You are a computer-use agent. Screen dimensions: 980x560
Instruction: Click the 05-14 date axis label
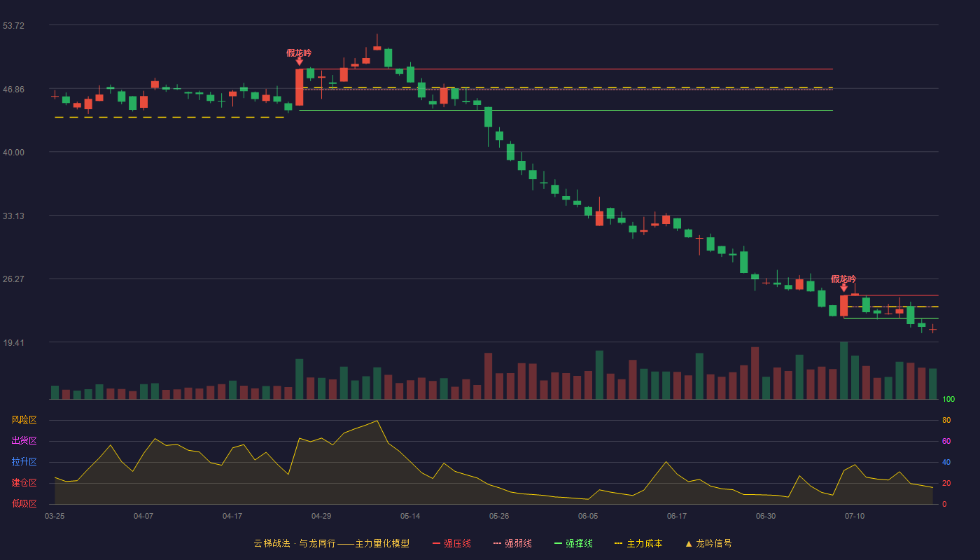[410, 516]
